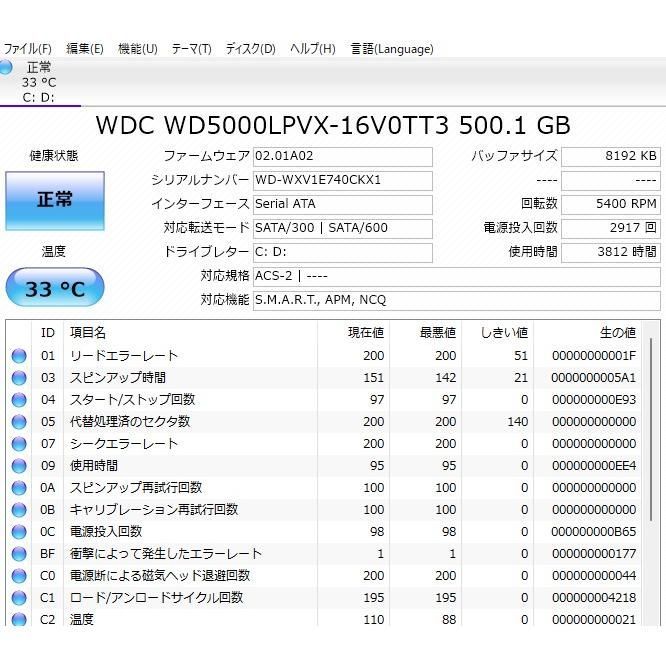The image size is (666, 666).
Task: Select the スタート/ストップ回数 row name
Action: coord(132,400)
